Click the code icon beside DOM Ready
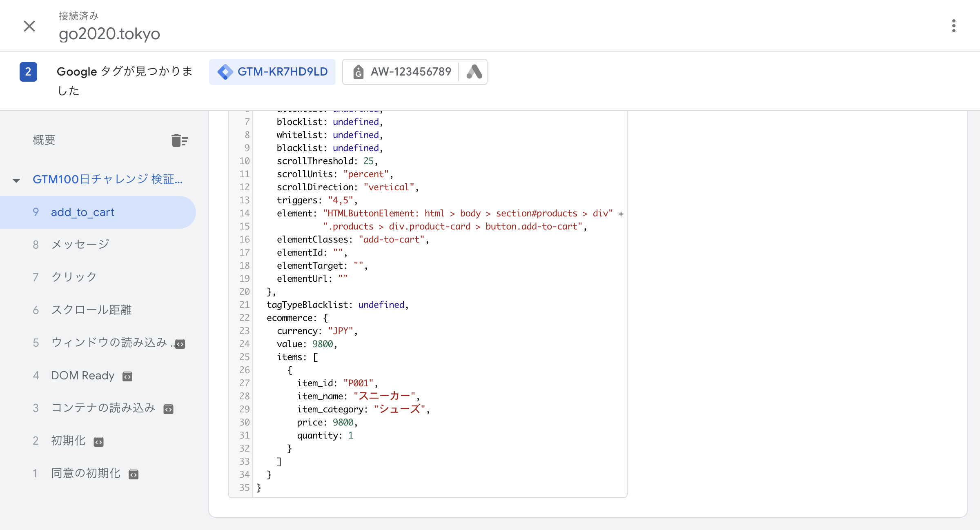The height and width of the screenshot is (530, 980). point(127,376)
